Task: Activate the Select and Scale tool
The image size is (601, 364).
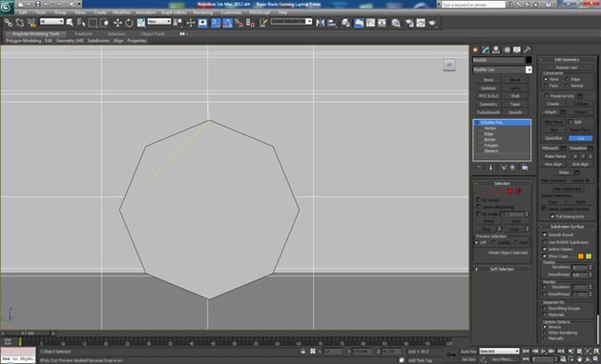Action: click(141, 23)
